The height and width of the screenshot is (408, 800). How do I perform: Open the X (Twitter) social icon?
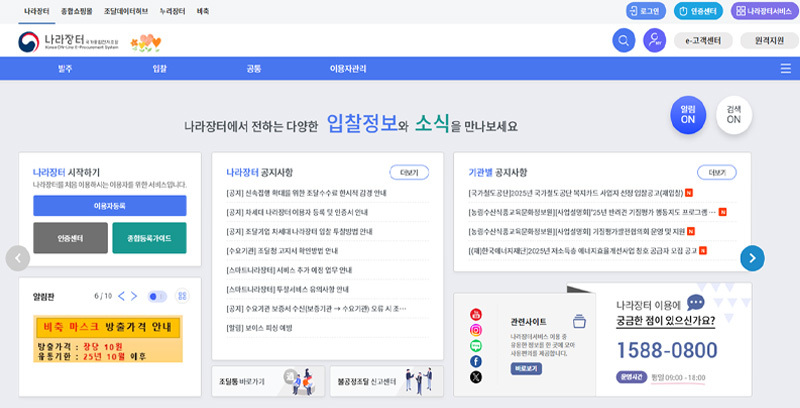coord(476,377)
